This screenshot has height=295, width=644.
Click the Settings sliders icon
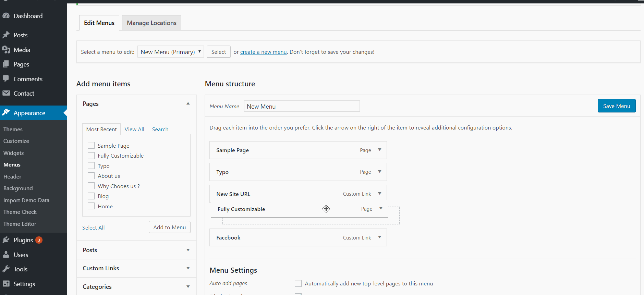[x=6, y=284]
